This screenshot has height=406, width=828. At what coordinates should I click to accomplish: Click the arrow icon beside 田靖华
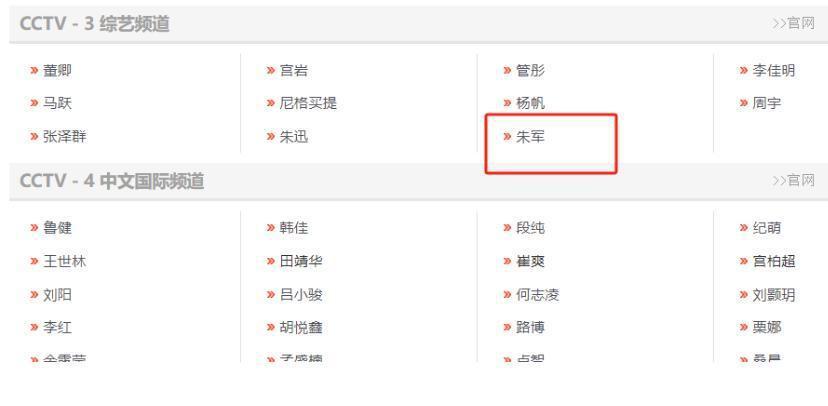[271, 261]
